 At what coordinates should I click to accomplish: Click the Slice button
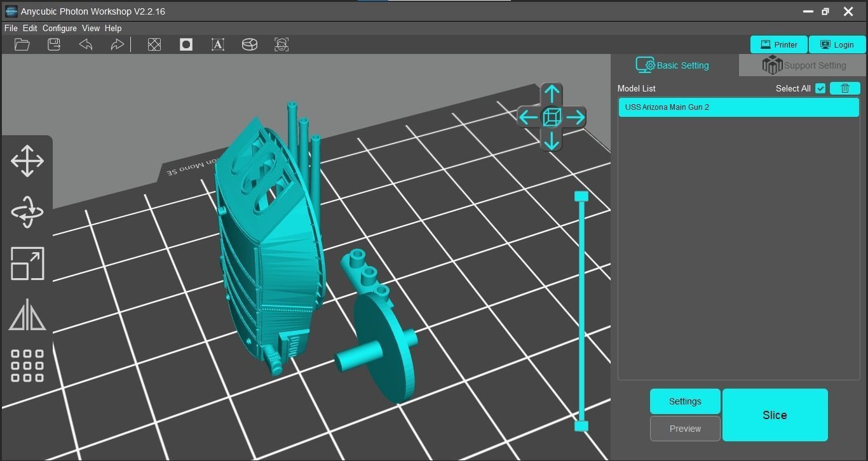[x=775, y=415]
